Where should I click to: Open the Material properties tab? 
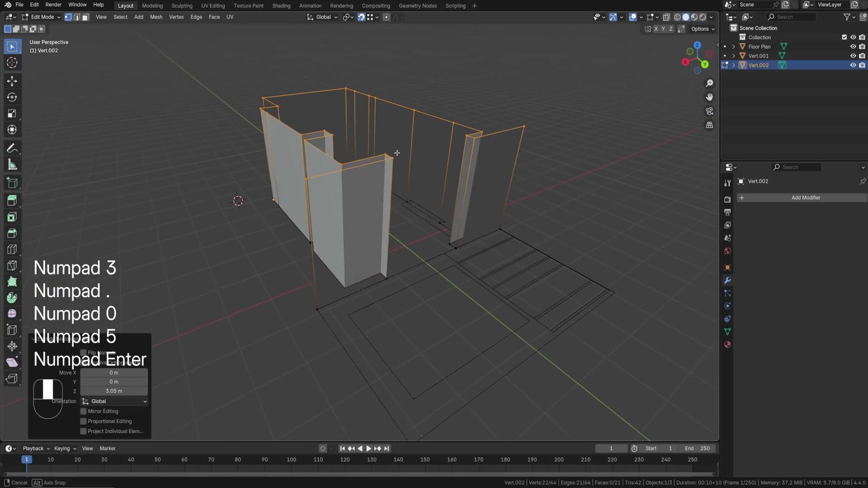[727, 345]
